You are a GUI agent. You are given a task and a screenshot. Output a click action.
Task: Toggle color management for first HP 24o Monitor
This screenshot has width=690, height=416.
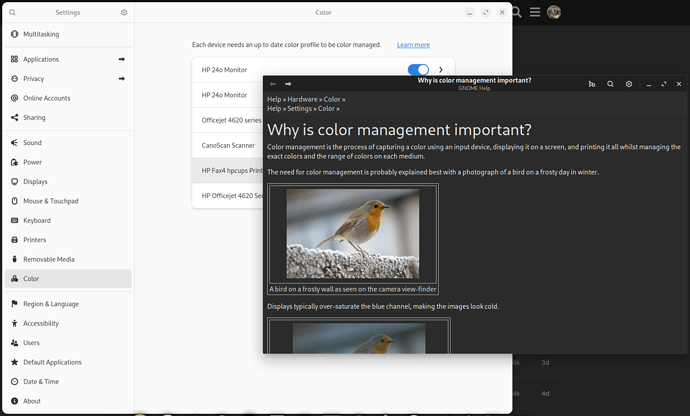(418, 70)
